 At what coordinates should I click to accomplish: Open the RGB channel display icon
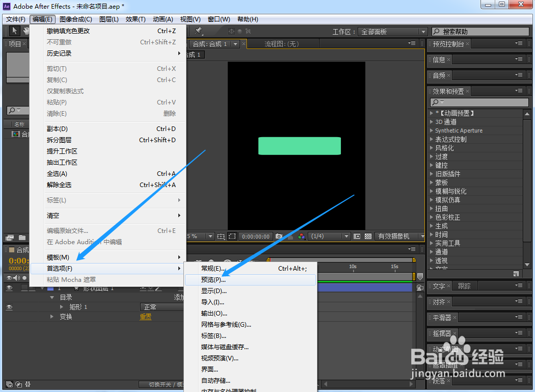click(x=301, y=237)
